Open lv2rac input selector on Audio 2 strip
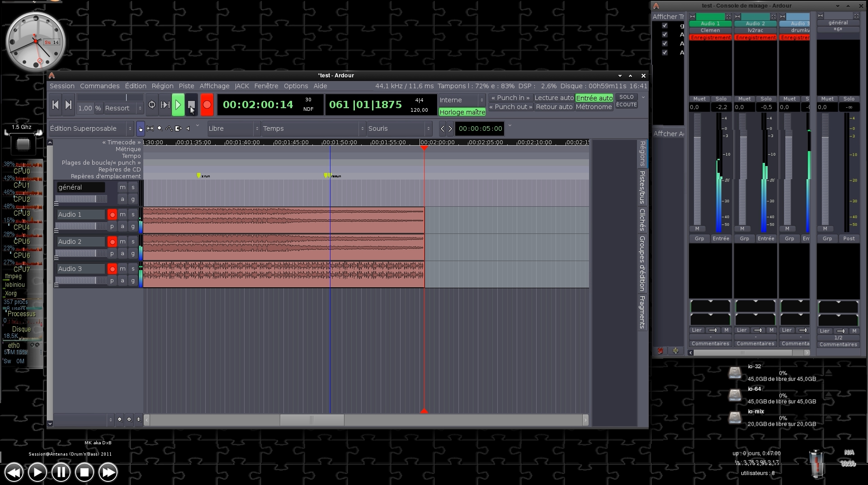 (755, 30)
